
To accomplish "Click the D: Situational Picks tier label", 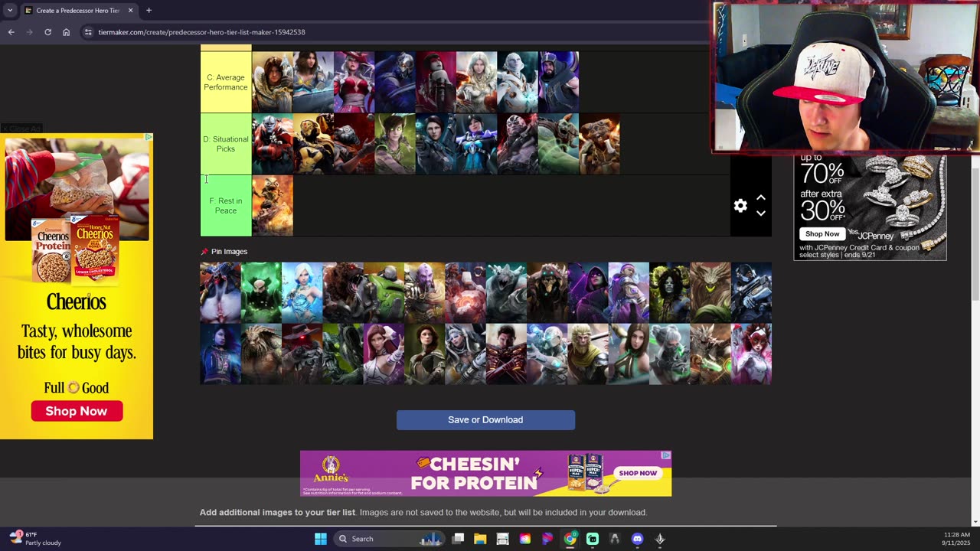I will click(226, 144).
